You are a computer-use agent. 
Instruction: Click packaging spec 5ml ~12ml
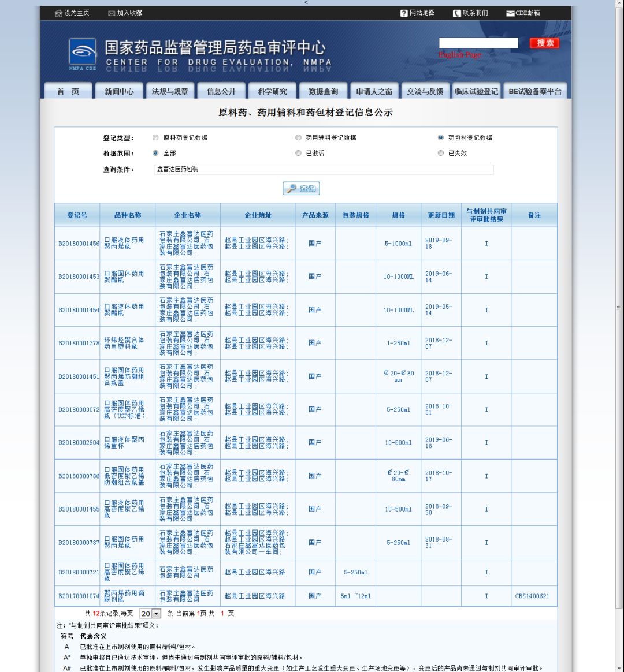(355, 596)
